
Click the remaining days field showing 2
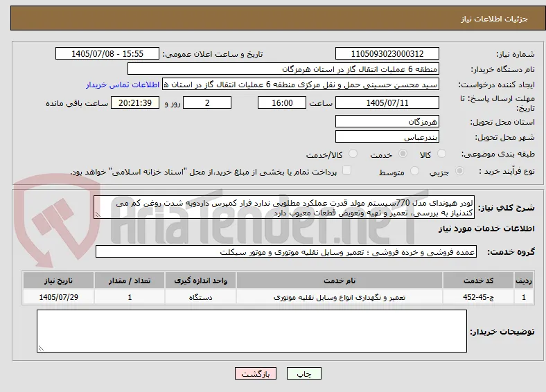(x=207, y=103)
